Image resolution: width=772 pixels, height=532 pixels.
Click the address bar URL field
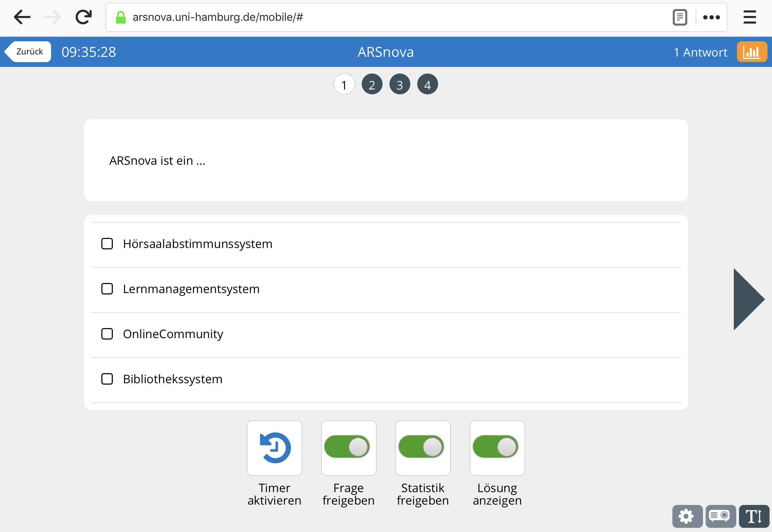click(417, 17)
